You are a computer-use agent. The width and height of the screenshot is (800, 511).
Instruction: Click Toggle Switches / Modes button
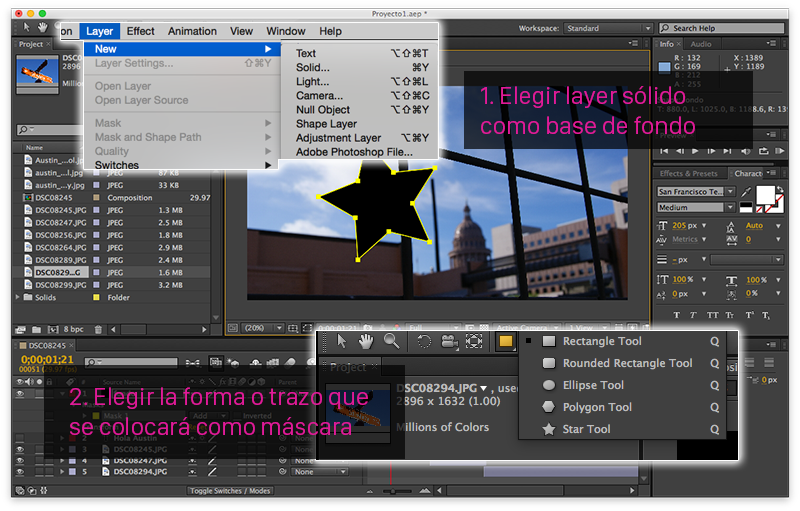[x=230, y=491]
